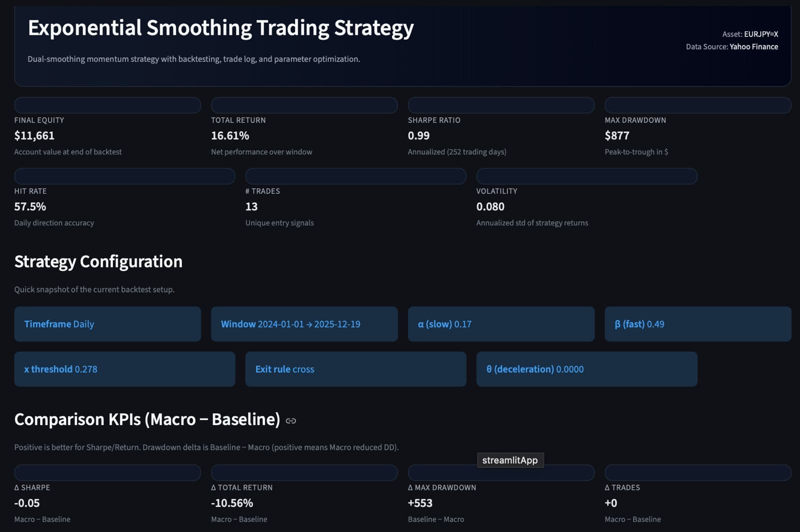800x532 pixels.
Task: Click the Total Return value 16.61%
Action: coord(230,136)
